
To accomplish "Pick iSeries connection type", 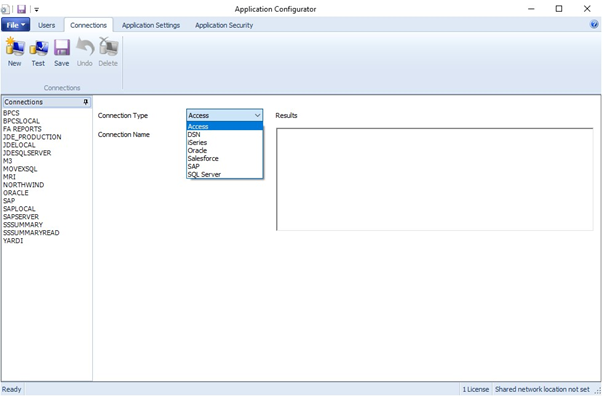I will tap(225, 142).
